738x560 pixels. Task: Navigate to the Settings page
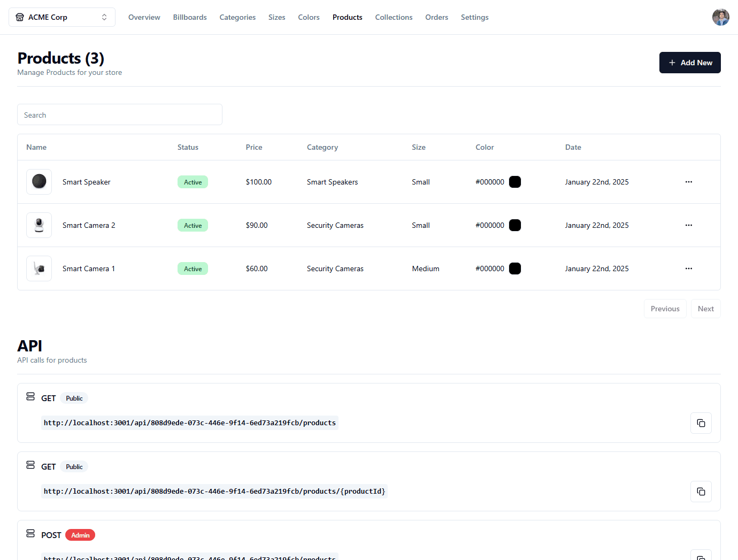coord(474,17)
